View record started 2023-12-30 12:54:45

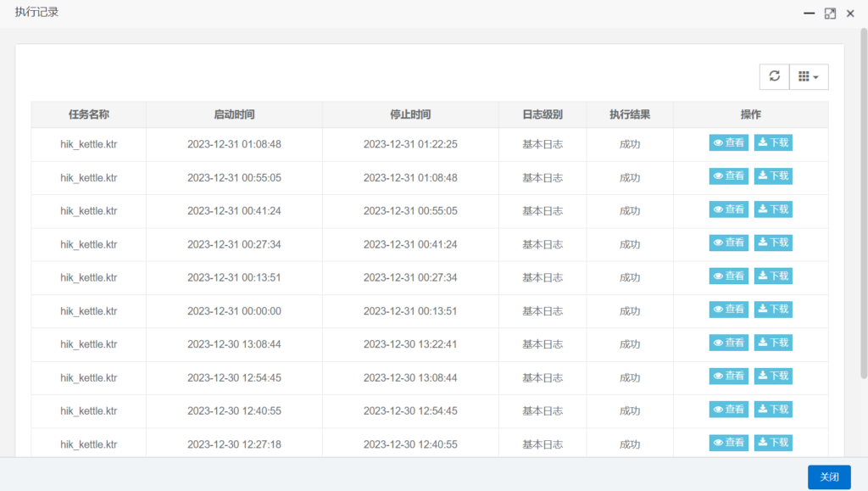coord(728,376)
